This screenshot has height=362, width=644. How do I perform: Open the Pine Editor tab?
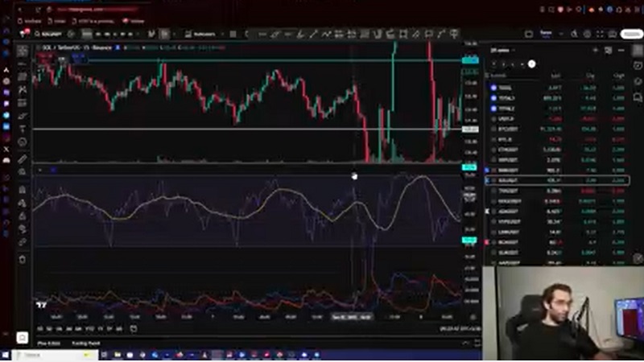pos(48,343)
